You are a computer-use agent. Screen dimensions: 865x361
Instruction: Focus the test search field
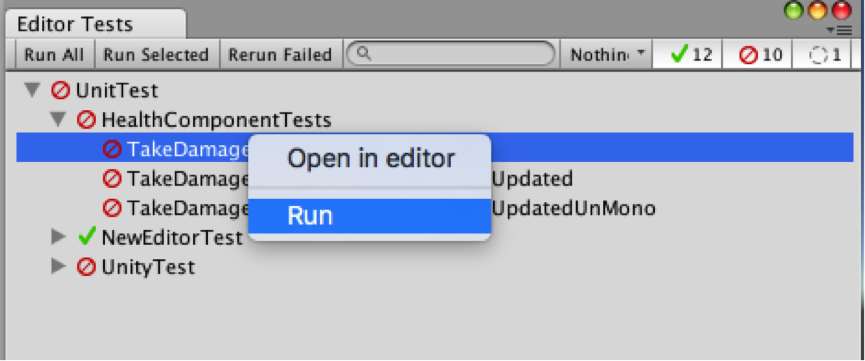(x=451, y=54)
